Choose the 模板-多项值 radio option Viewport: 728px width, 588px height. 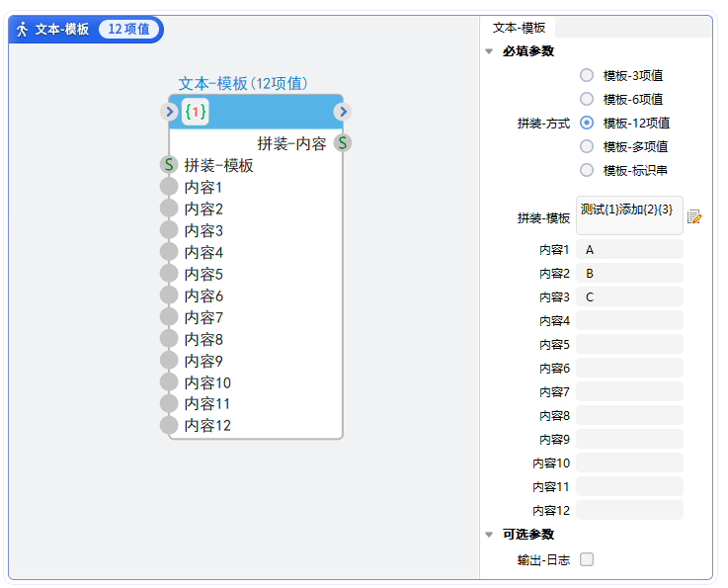[587, 146]
